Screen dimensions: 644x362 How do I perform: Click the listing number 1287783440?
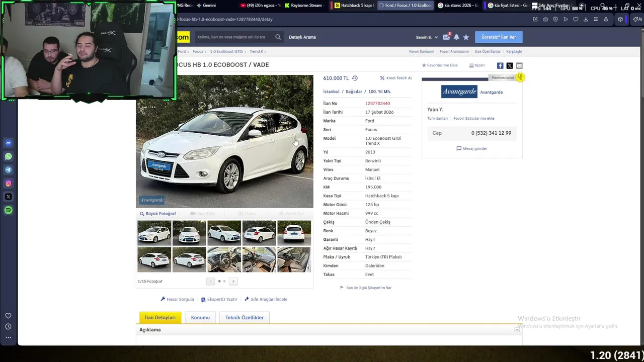[x=377, y=103]
